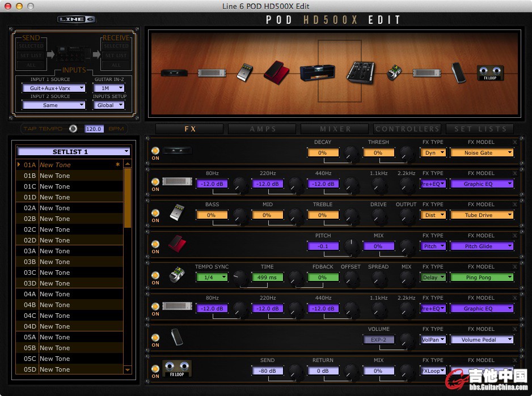The width and height of the screenshot is (532, 396).
Task: Toggle the FX Loop ON switch
Action: pos(155,369)
